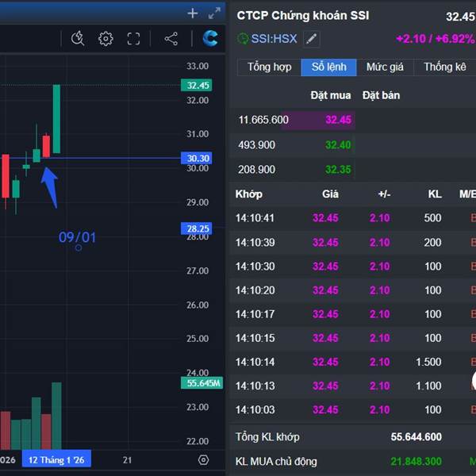
Task: Open the Mức giá tab
Action: click(385, 67)
